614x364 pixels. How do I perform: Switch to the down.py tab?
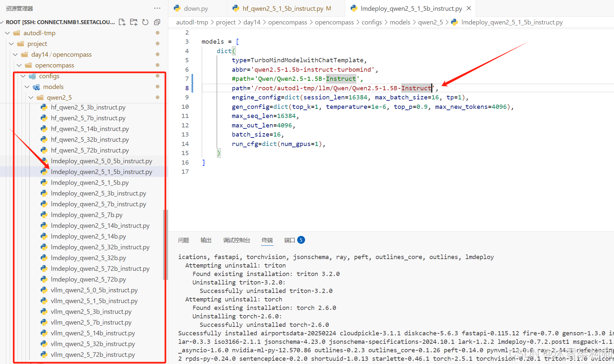196,8
